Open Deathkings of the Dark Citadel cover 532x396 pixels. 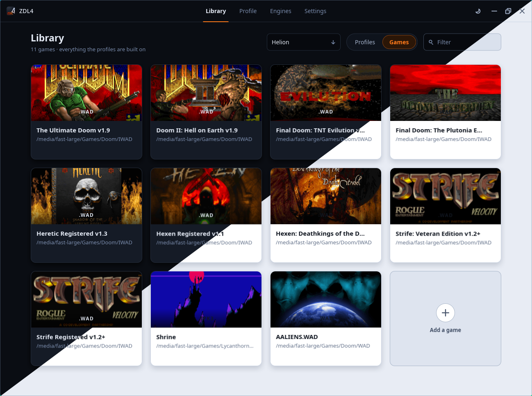[x=326, y=196]
